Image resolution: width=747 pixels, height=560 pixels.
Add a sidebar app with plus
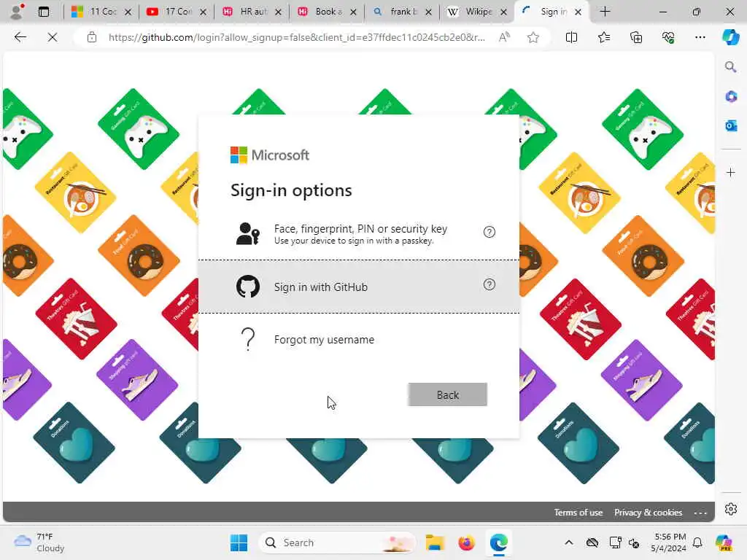pos(731,172)
